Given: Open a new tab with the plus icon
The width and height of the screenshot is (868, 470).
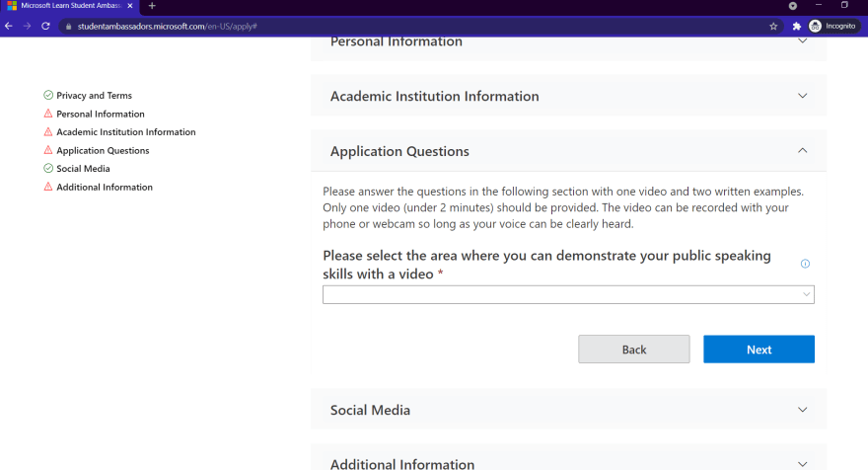Looking at the screenshot, I should coord(152,6).
